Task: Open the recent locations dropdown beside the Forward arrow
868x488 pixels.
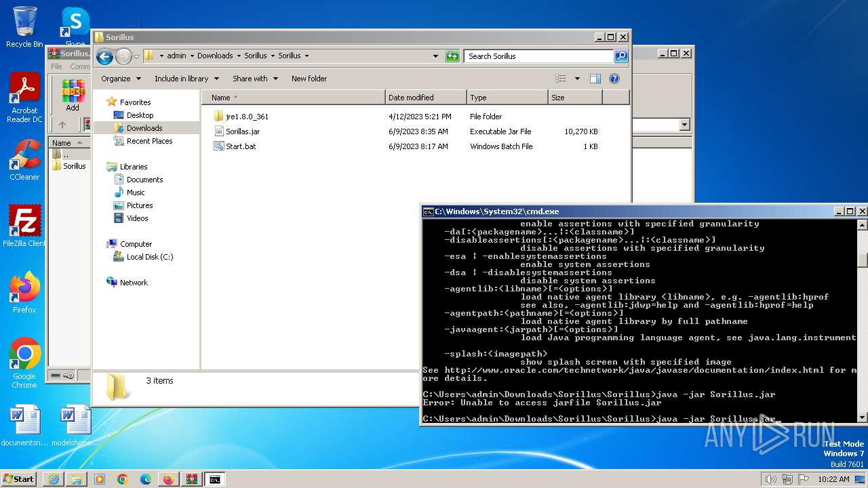Action: point(136,56)
